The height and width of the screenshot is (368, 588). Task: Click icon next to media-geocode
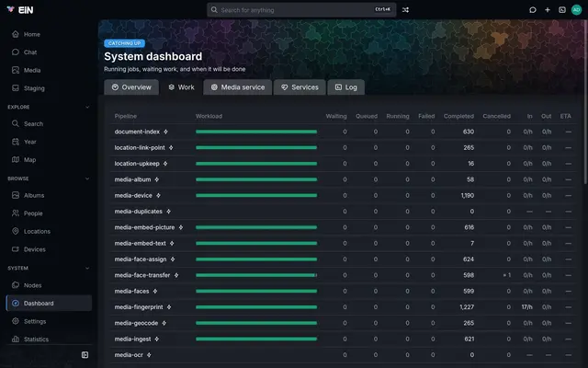pos(164,323)
